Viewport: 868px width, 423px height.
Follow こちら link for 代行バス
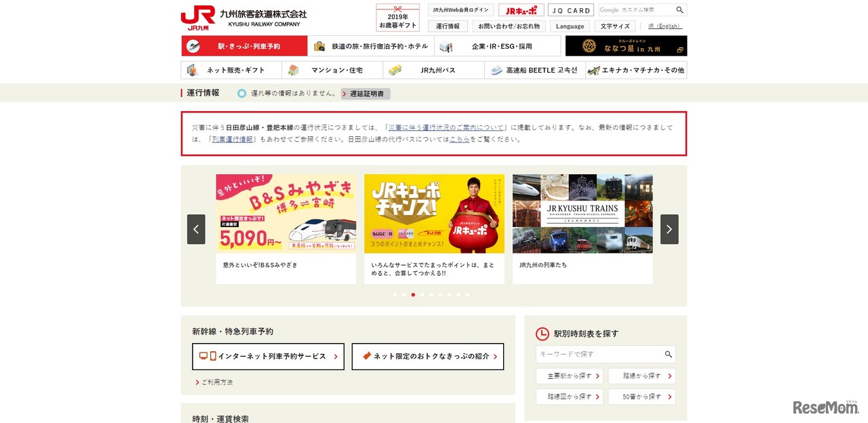pos(459,139)
